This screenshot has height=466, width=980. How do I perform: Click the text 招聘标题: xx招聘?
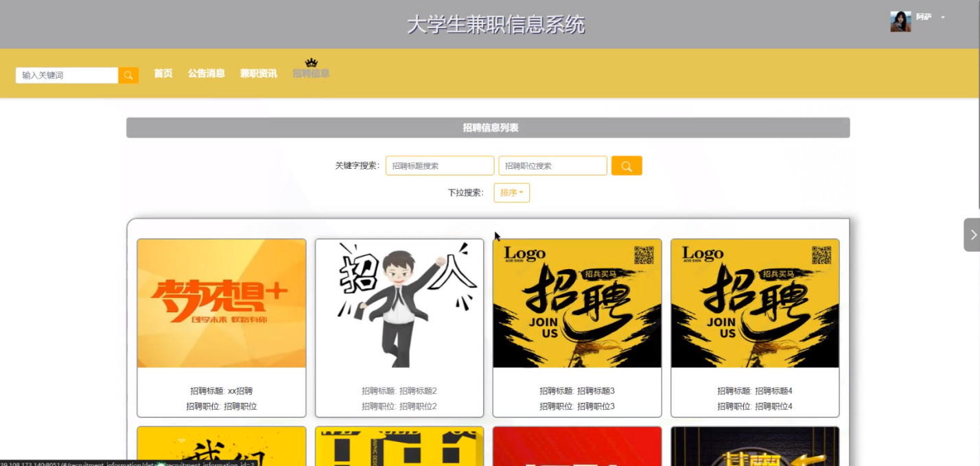(x=222, y=391)
